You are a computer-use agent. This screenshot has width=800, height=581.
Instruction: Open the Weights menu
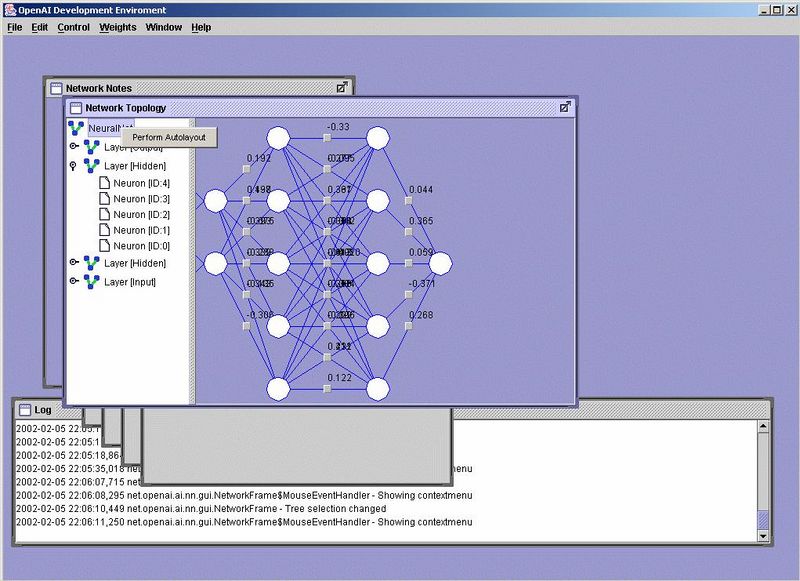(118, 27)
